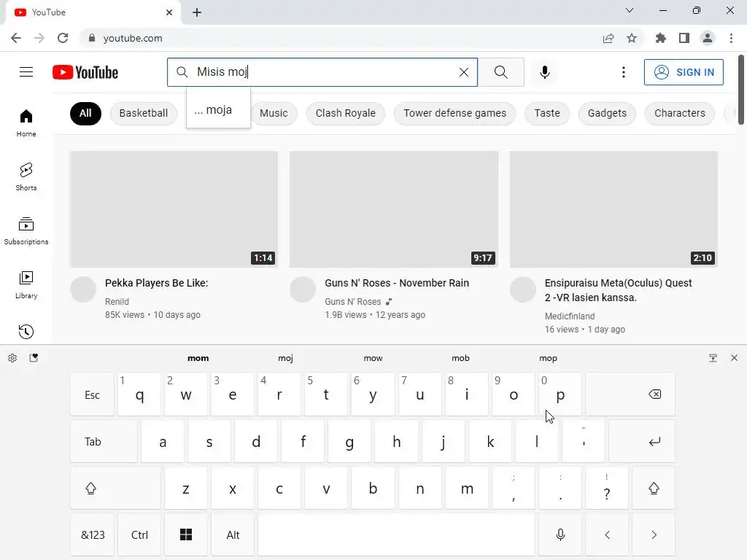Open Renild channel link

(x=117, y=301)
